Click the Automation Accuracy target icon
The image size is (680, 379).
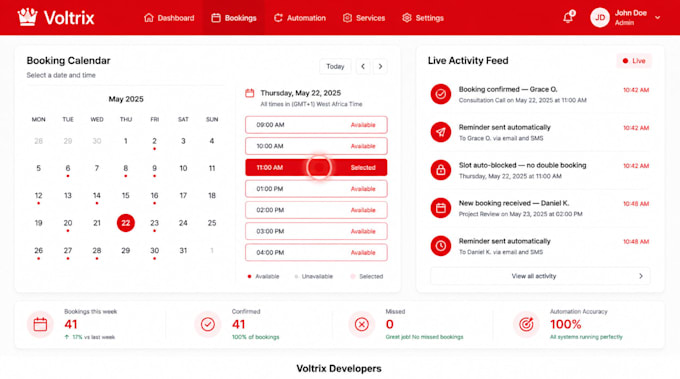526,324
